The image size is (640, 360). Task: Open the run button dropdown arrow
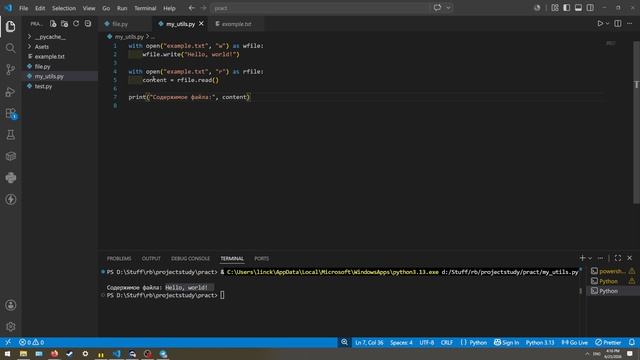coord(607,24)
